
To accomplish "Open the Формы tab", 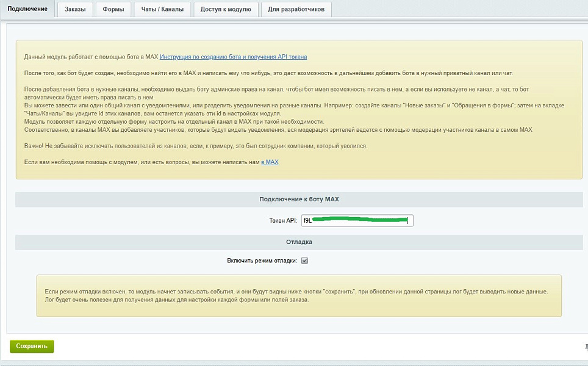I will [x=113, y=9].
